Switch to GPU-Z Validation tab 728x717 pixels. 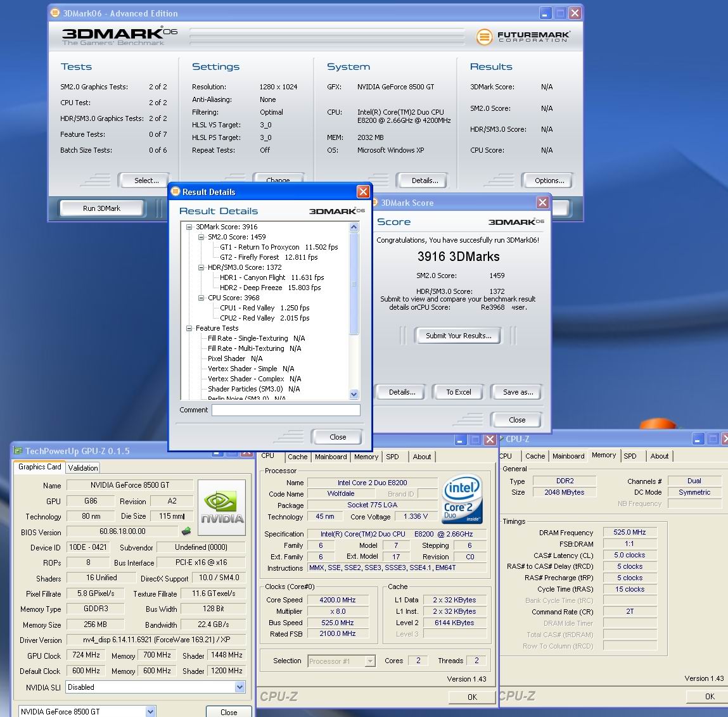(83, 468)
